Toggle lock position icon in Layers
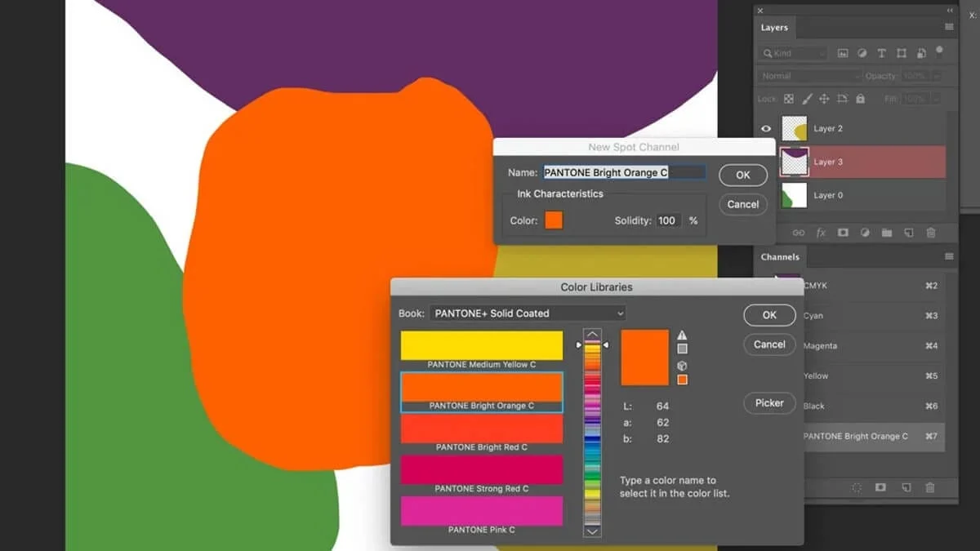 pos(824,99)
